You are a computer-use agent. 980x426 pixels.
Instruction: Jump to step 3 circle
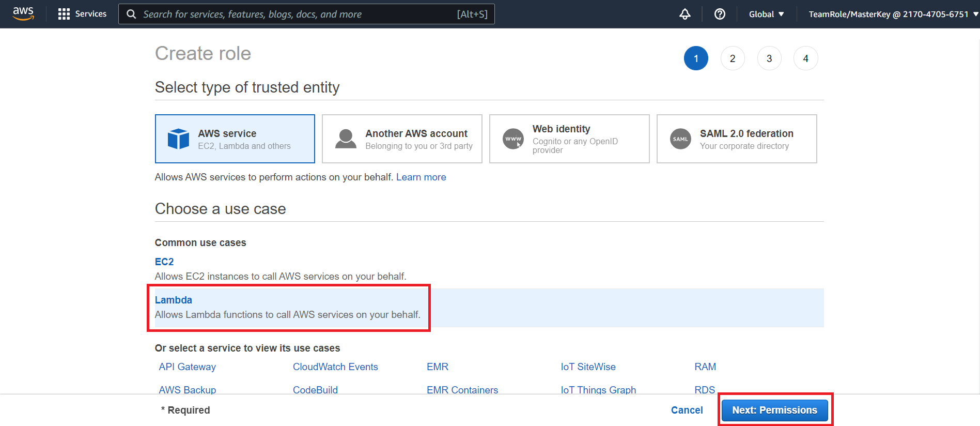pos(769,58)
